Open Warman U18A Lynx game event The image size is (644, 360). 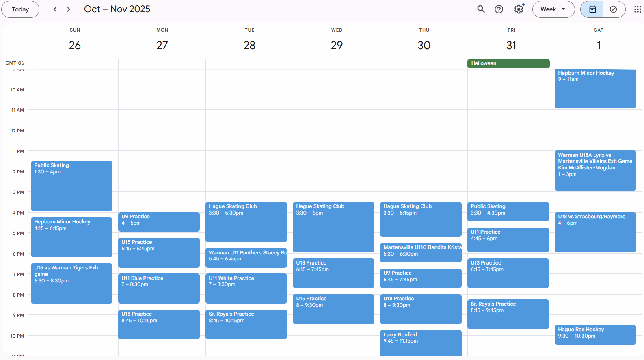[595, 170]
